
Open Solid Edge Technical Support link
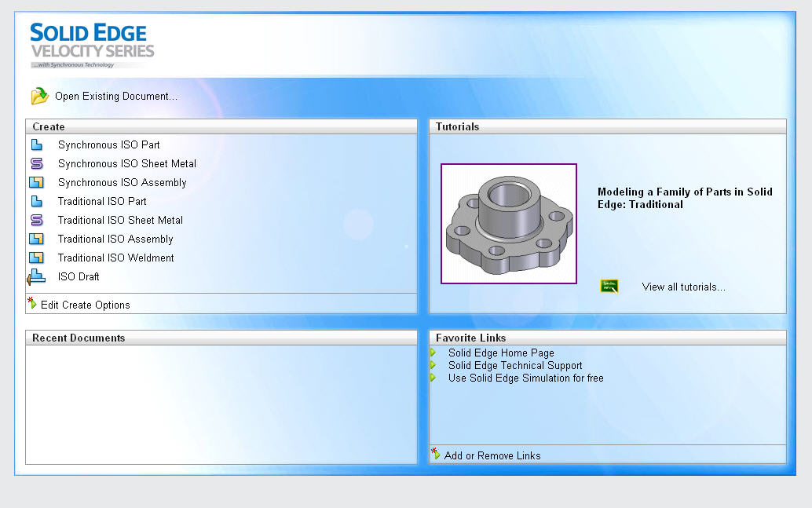(515, 366)
